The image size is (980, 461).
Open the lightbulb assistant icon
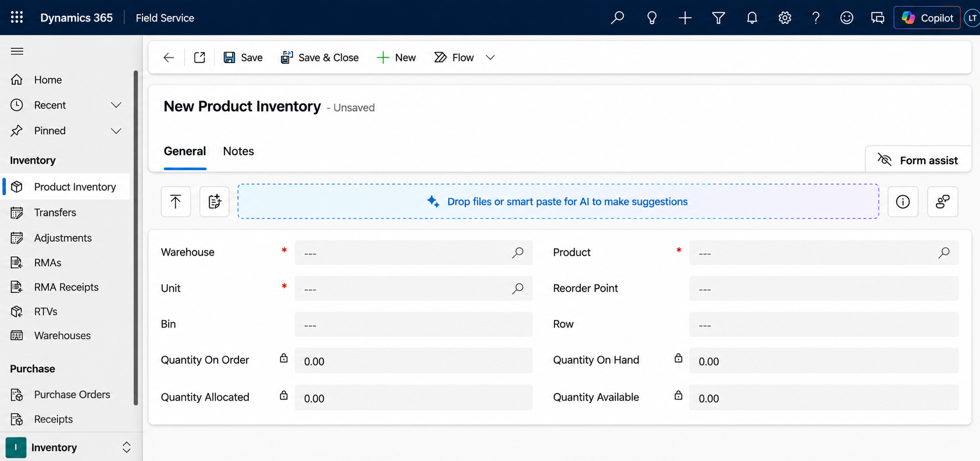point(651,18)
